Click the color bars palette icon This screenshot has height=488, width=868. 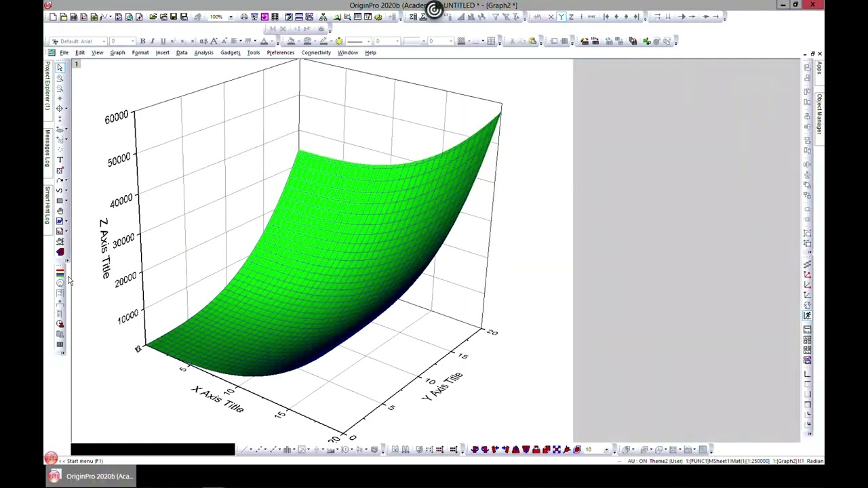pyautogui.click(x=60, y=273)
